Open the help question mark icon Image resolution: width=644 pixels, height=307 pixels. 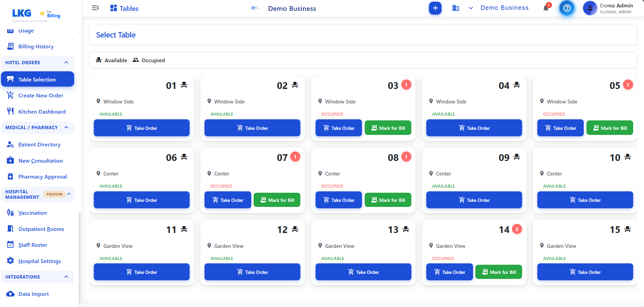tap(567, 8)
